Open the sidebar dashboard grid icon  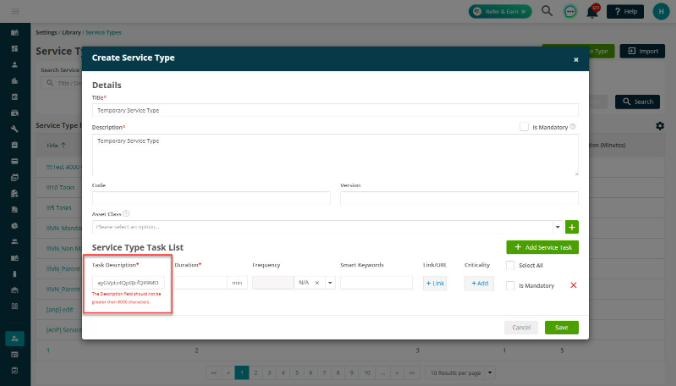15,49
